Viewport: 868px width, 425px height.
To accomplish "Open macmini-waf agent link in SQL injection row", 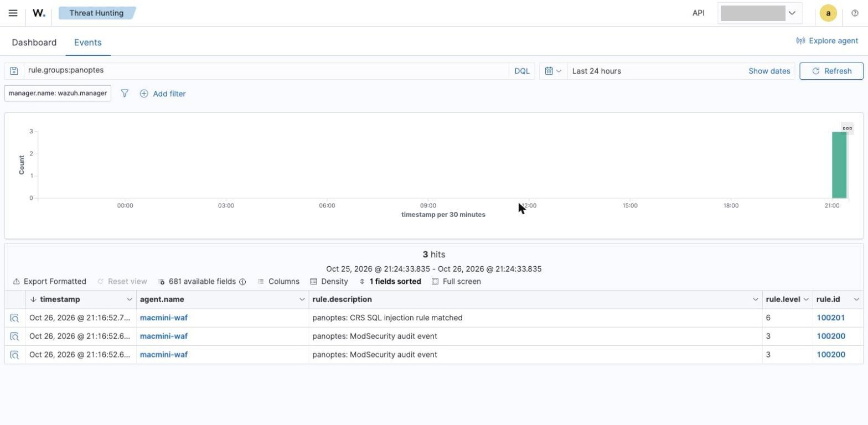I will pyautogui.click(x=164, y=318).
